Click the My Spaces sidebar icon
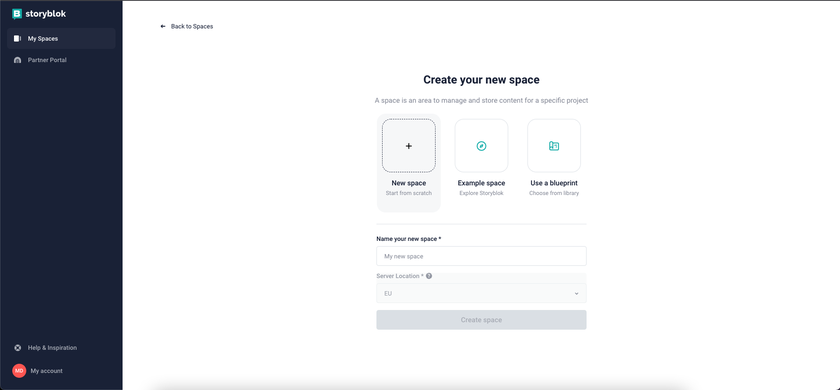The width and height of the screenshot is (840, 390). click(x=17, y=39)
